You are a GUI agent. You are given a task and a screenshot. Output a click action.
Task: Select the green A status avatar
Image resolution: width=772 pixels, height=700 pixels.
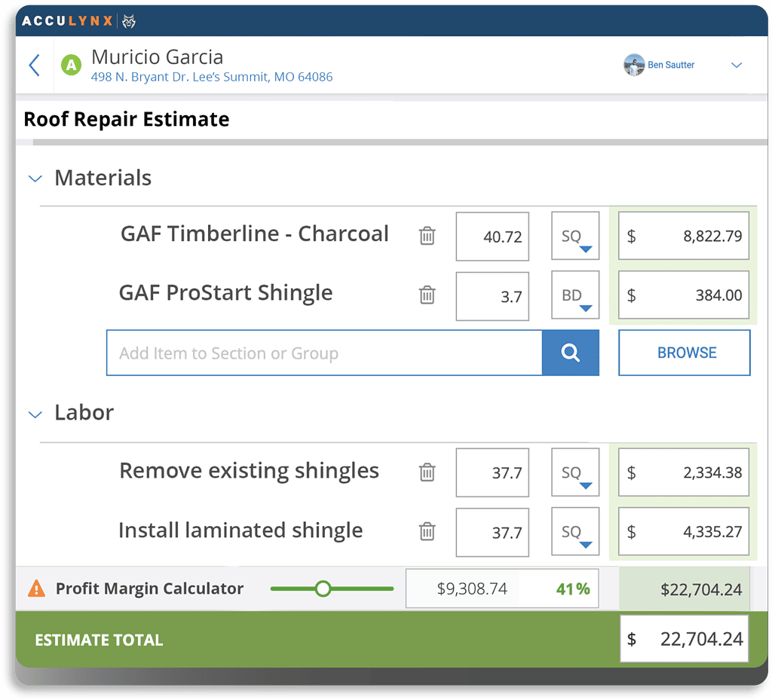[x=71, y=65]
